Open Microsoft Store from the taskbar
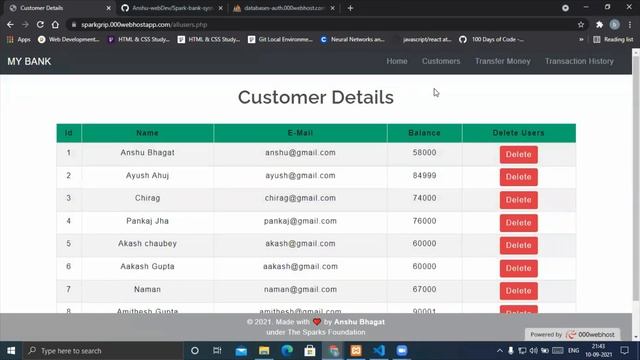Viewport: 640px width, 360px height. click(x=310, y=351)
